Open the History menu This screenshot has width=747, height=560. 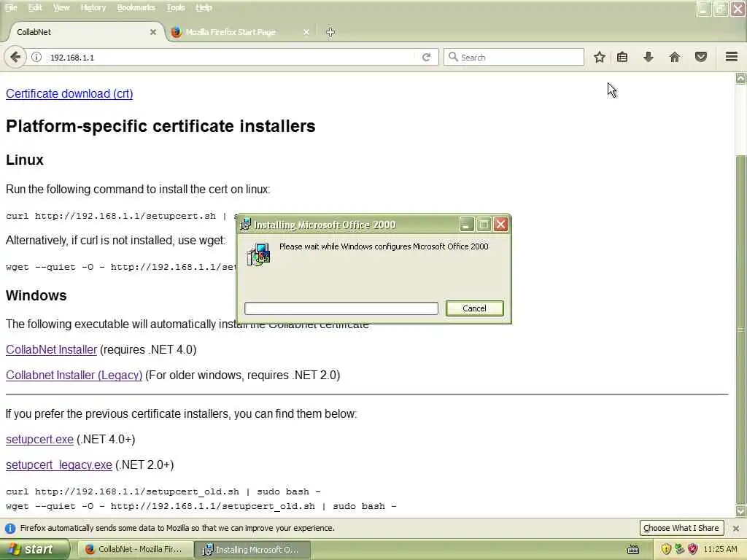pos(93,7)
